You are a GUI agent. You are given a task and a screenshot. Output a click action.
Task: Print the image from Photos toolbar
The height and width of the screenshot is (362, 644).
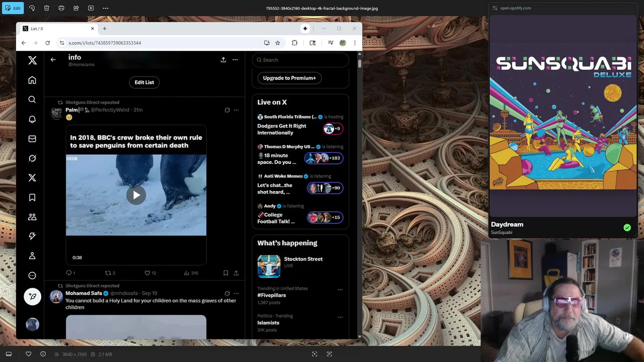click(x=61, y=8)
